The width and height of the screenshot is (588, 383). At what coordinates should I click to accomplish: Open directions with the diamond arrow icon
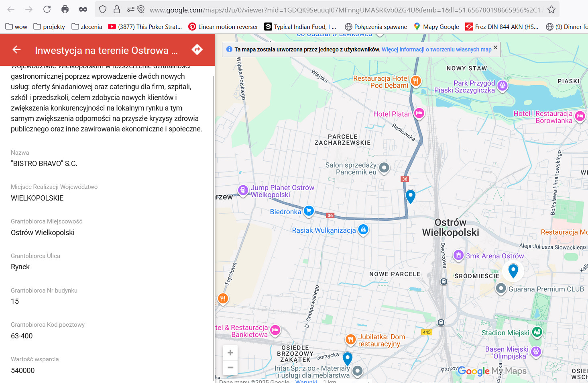197,49
